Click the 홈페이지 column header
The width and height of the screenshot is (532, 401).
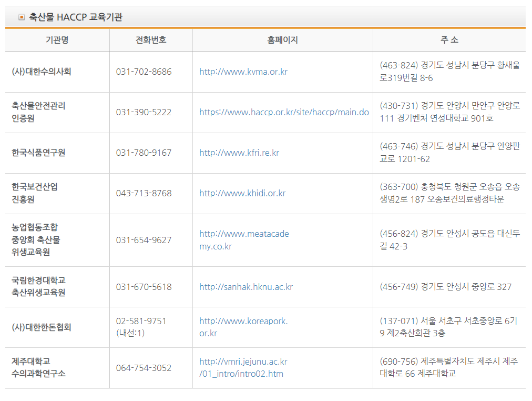(x=282, y=40)
